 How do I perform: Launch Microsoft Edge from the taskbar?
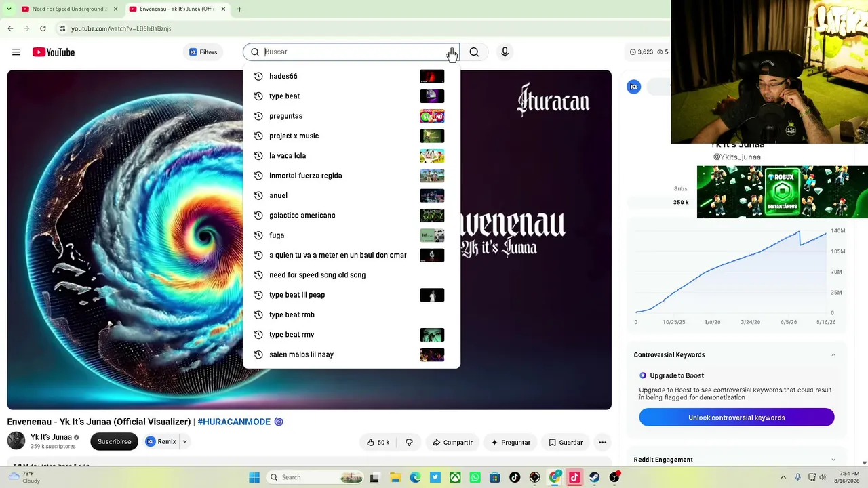(415, 477)
